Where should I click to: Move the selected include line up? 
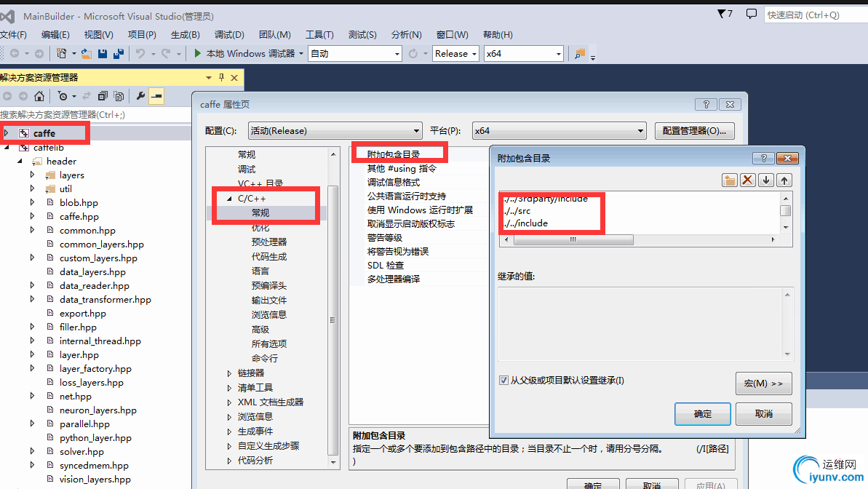[x=784, y=180]
